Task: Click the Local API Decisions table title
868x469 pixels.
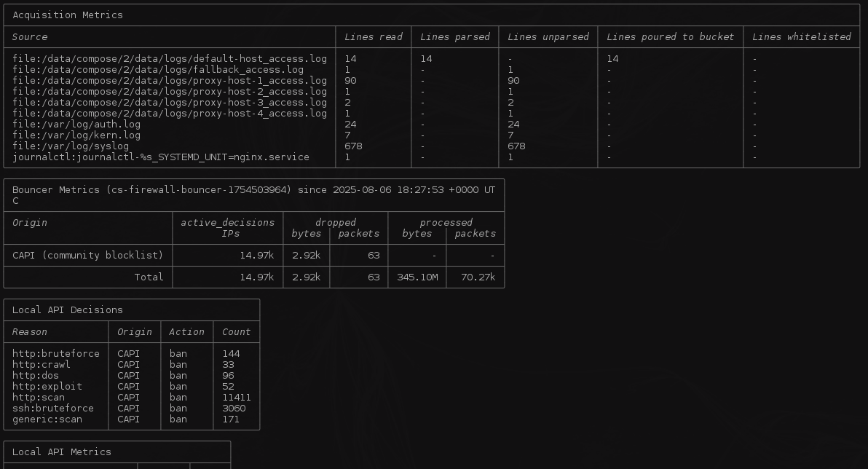Action: coord(68,310)
